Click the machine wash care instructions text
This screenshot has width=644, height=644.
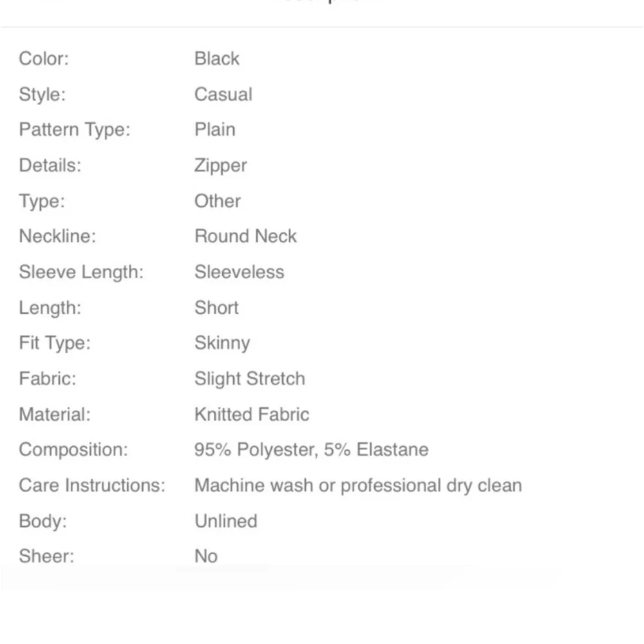click(357, 485)
